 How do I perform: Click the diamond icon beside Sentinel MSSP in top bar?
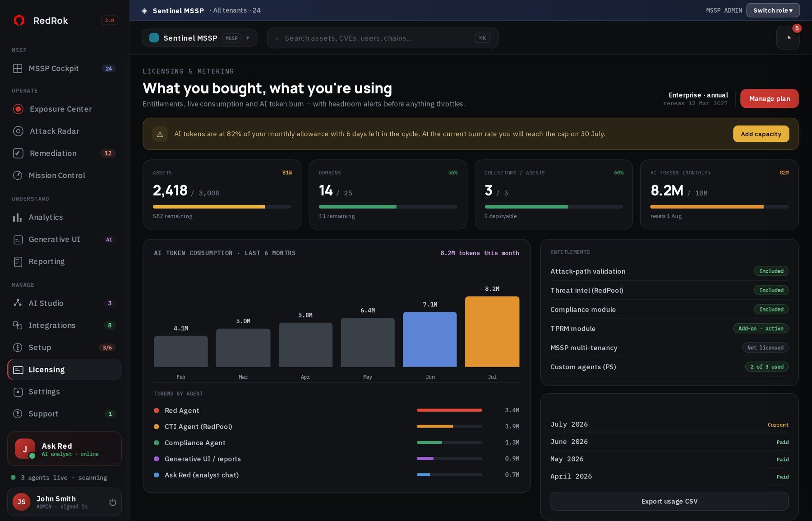[144, 10]
